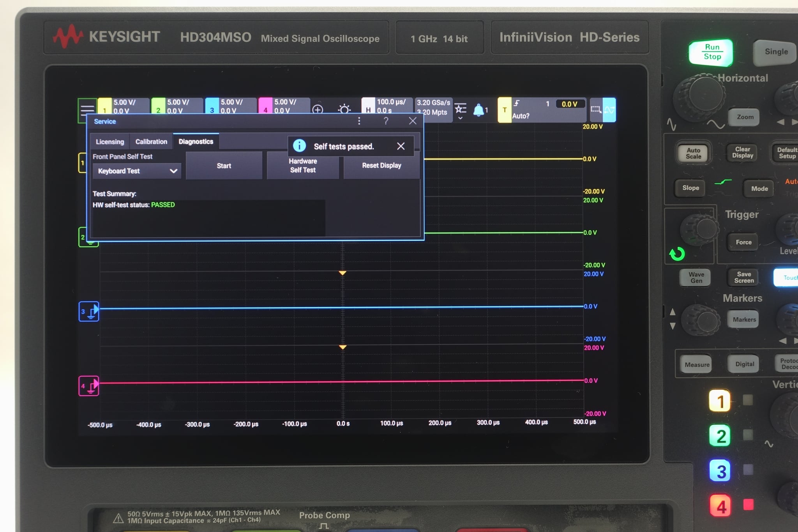Select the channel 1 ground marker
798x532 pixels.
(x=82, y=163)
